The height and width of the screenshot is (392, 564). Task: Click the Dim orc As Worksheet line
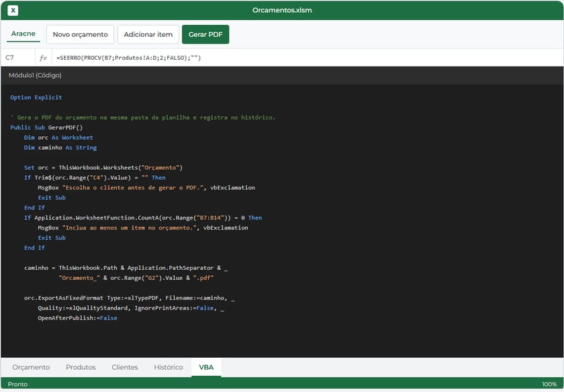click(x=58, y=138)
